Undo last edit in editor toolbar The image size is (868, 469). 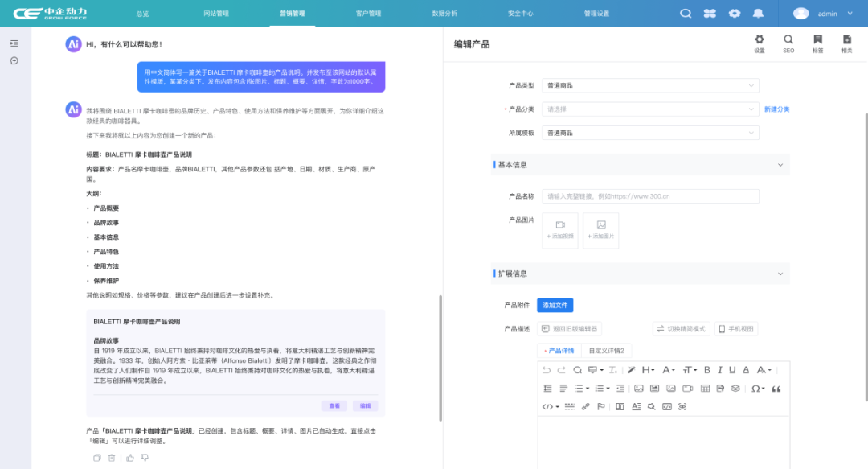tap(547, 370)
